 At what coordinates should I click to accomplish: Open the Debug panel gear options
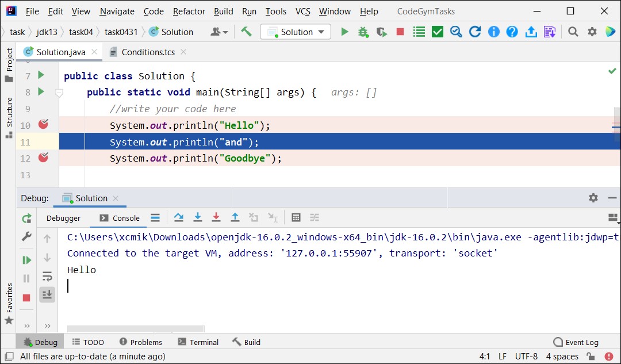click(593, 198)
